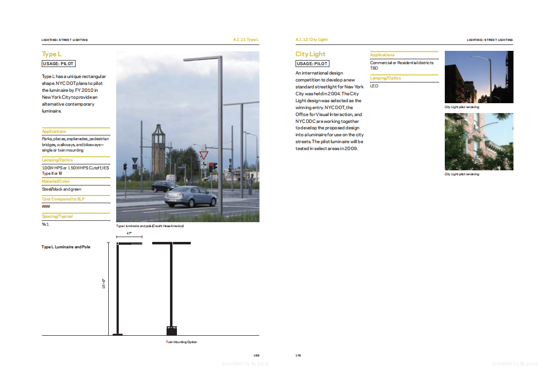Click the Applications heading in the Type L column
Viewport: 555px width, 392px height.
[x=54, y=131]
